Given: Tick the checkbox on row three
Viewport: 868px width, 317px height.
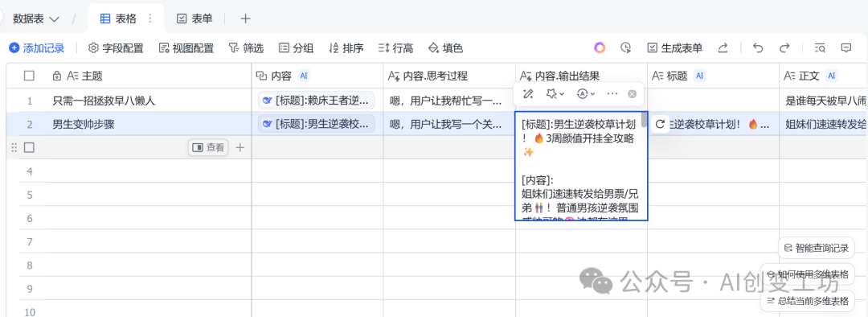Looking at the screenshot, I should pyautogui.click(x=30, y=147).
